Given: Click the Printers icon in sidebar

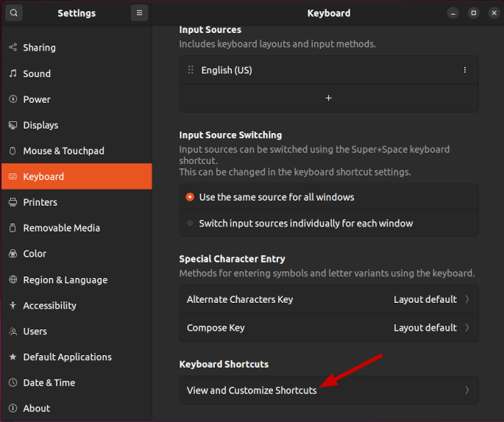Looking at the screenshot, I should tap(13, 202).
